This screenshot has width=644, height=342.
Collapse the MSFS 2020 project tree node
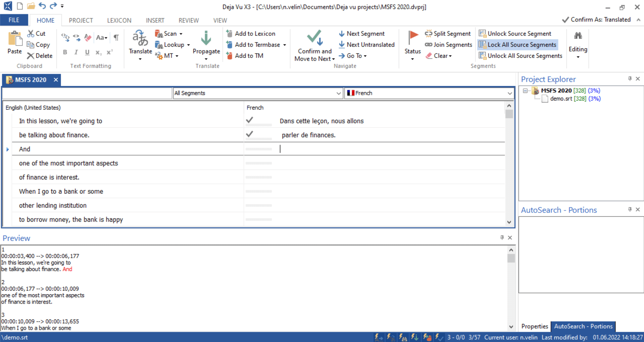tap(525, 91)
